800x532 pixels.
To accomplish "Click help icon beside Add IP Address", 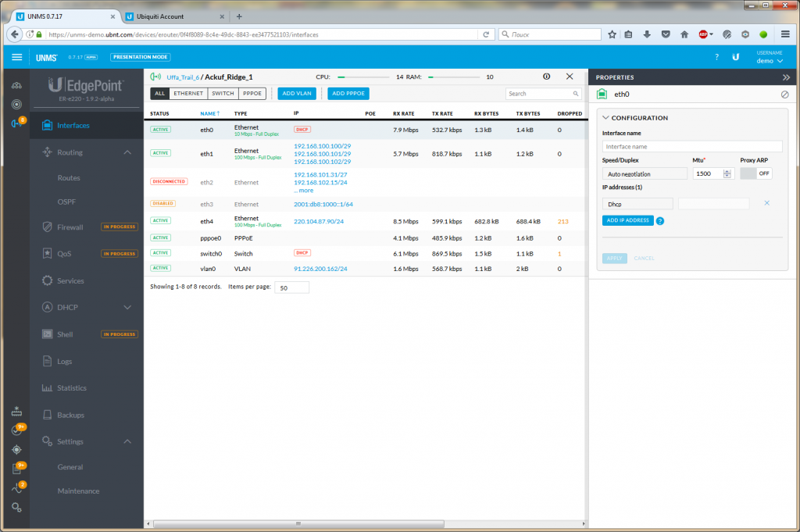I will pos(660,221).
